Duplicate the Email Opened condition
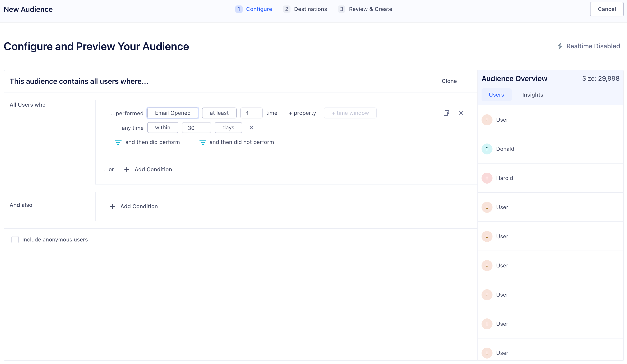Image resolution: width=627 pixels, height=364 pixels. click(x=446, y=113)
